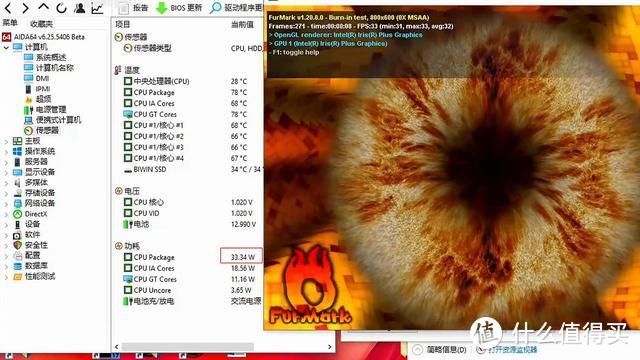Viewport: 640px width, 360px height.
Task: Select the CPU Uncore power row
Action: pyautogui.click(x=188, y=290)
